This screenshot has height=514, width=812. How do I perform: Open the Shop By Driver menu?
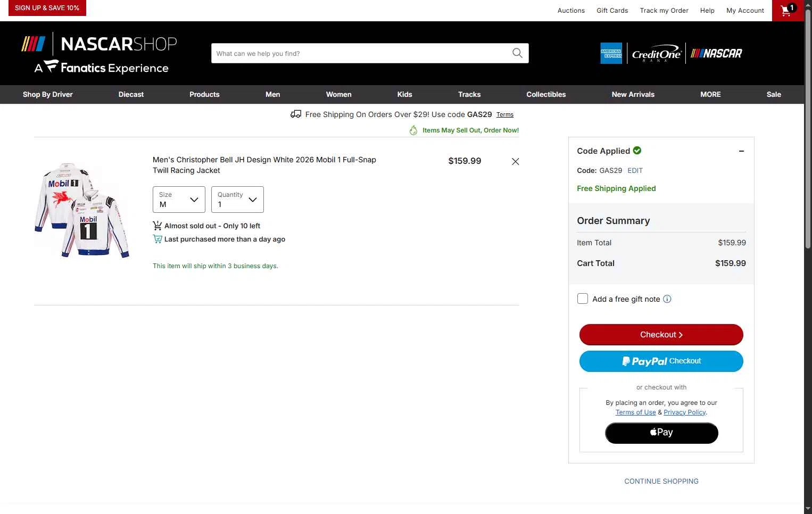tap(48, 95)
